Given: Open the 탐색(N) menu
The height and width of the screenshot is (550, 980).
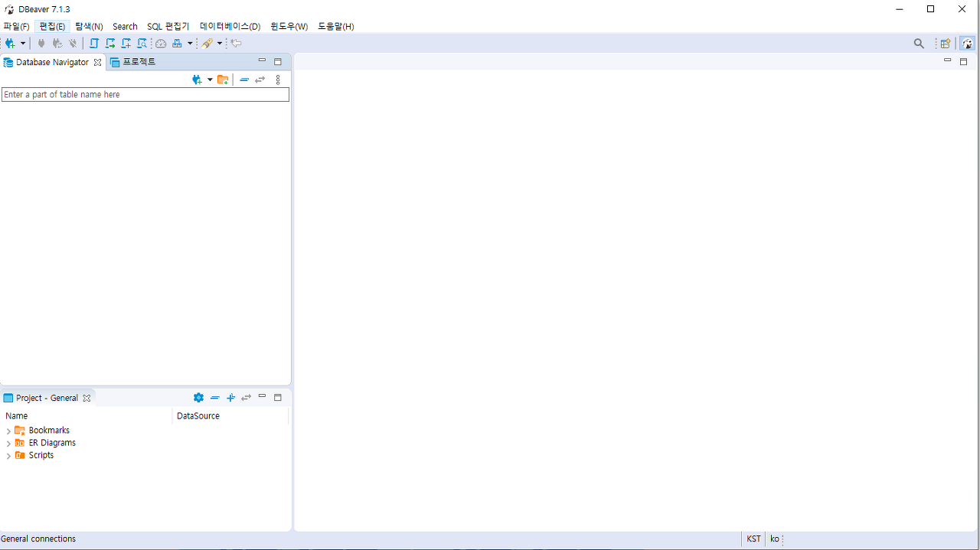Looking at the screenshot, I should click(x=89, y=26).
